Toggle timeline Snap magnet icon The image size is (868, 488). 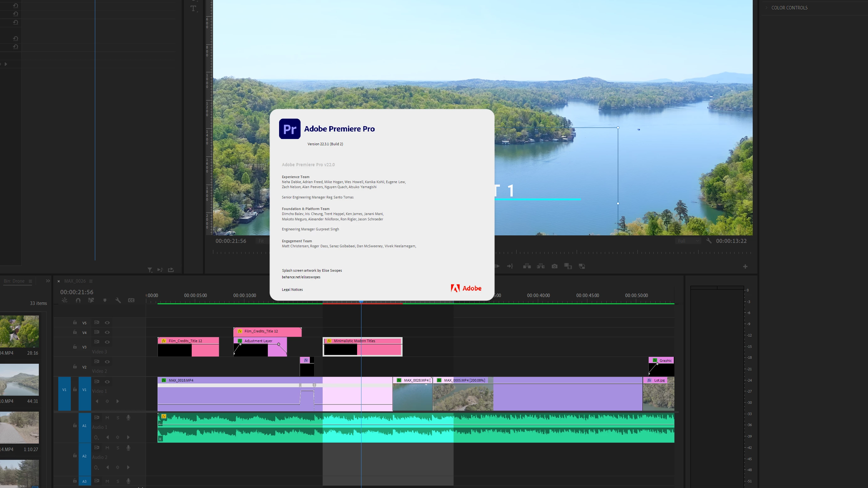click(78, 300)
